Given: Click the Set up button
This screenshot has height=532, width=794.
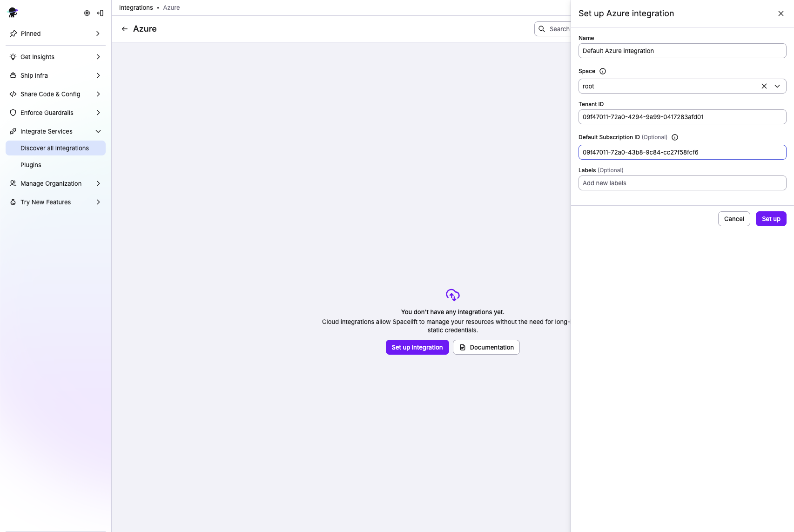Looking at the screenshot, I should (x=771, y=219).
